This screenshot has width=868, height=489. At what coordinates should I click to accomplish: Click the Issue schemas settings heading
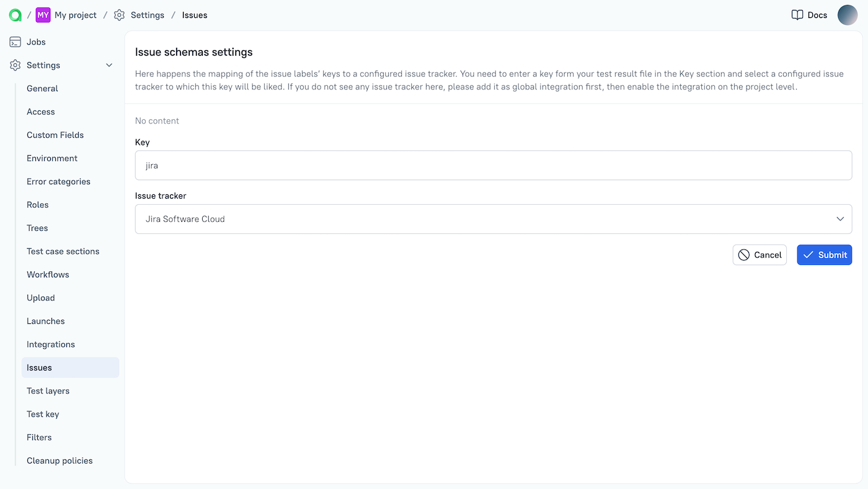194,52
